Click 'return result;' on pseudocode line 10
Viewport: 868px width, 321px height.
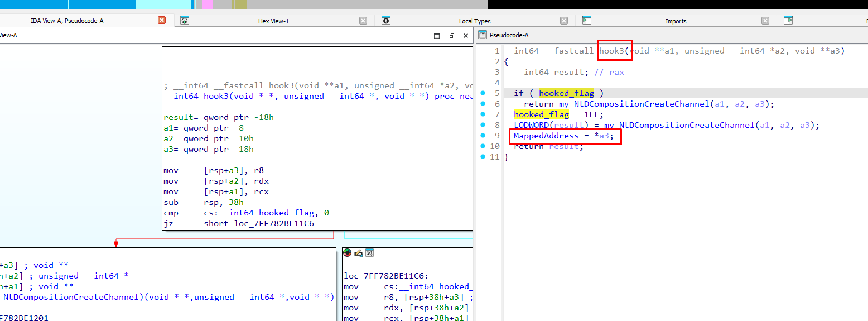tap(549, 146)
